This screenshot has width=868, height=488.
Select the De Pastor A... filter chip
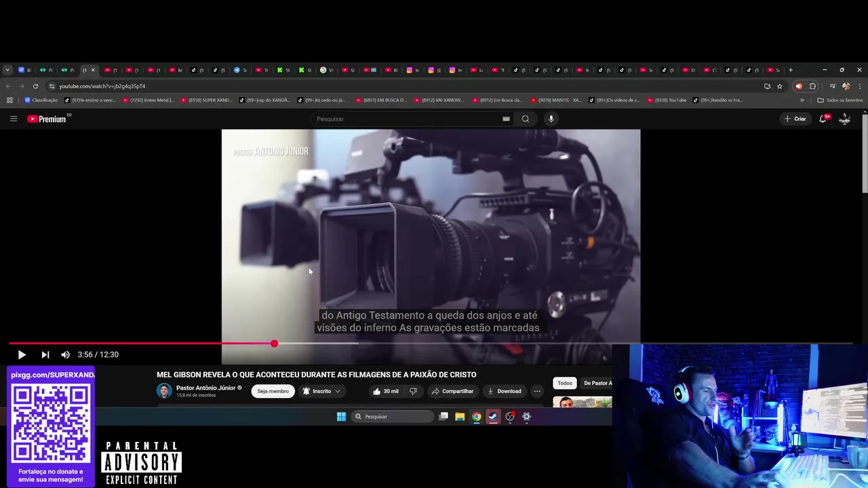click(x=597, y=383)
